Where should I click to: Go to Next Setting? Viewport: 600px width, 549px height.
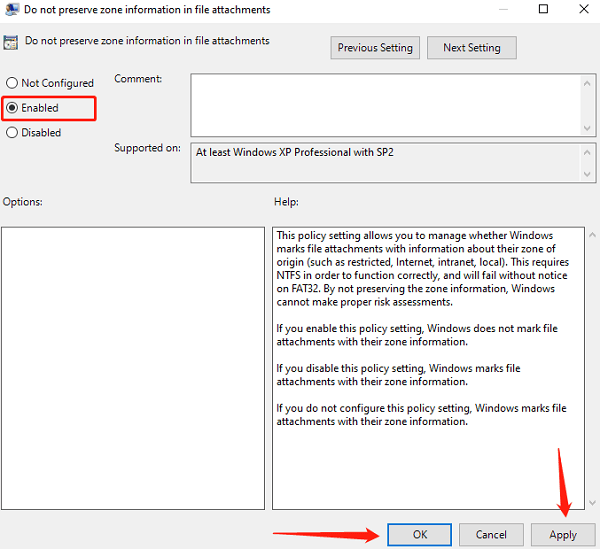click(472, 48)
